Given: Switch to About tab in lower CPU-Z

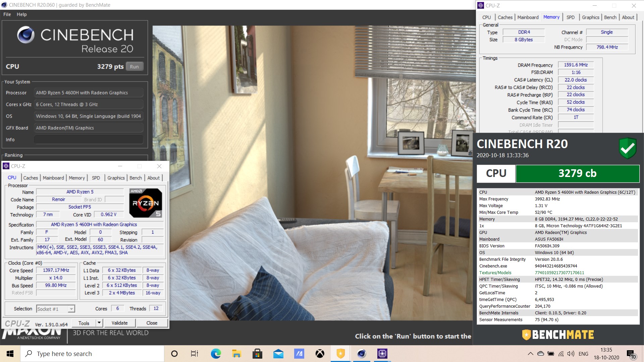Looking at the screenshot, I should [154, 178].
